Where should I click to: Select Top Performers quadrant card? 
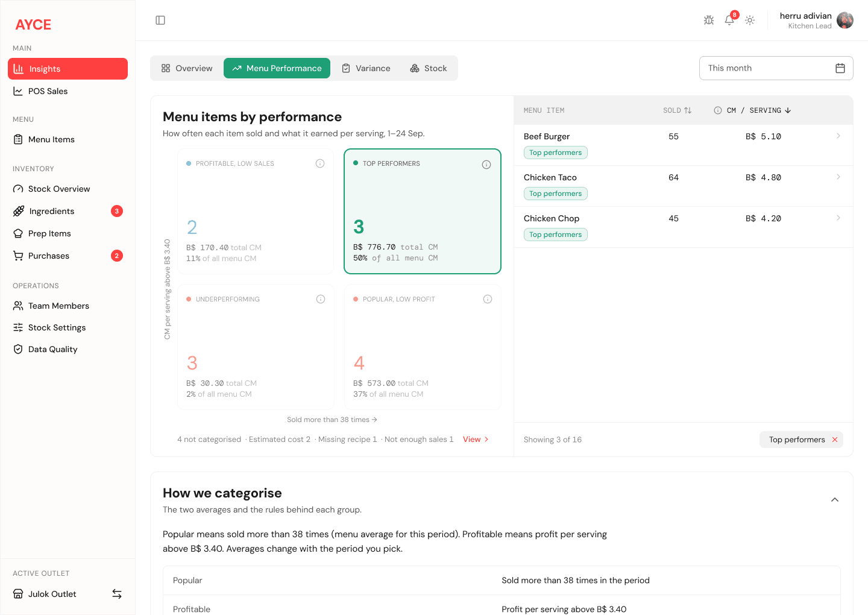tap(423, 211)
